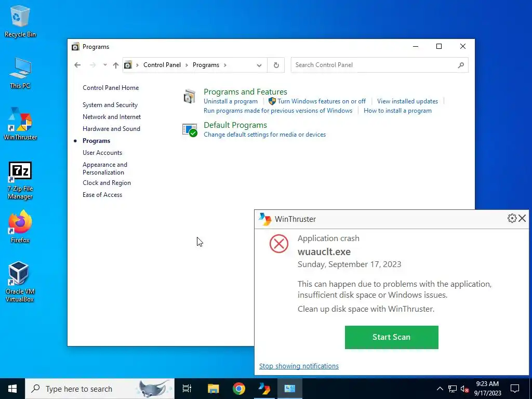Expand chevron before Control Panel in breadcrumb
532x399 pixels.
tap(137, 65)
